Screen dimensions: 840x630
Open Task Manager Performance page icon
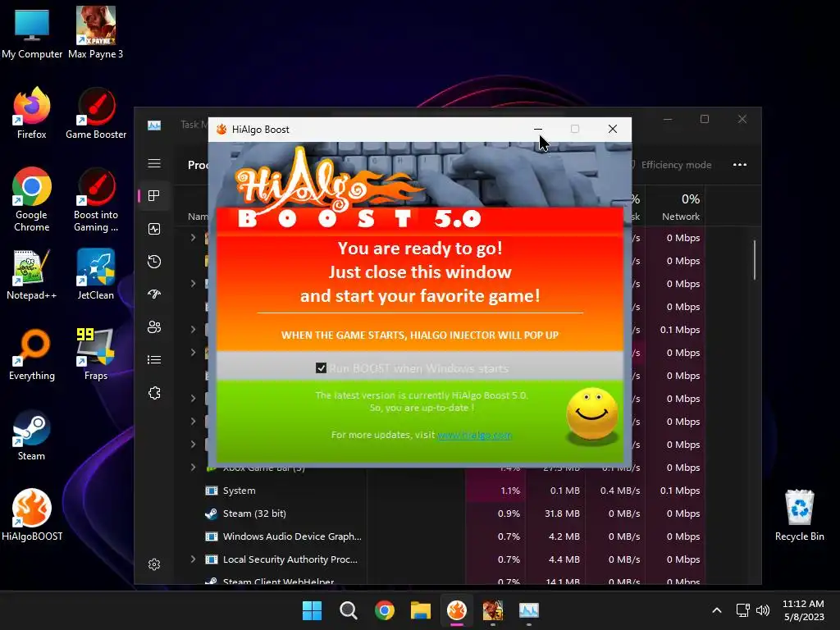click(154, 229)
